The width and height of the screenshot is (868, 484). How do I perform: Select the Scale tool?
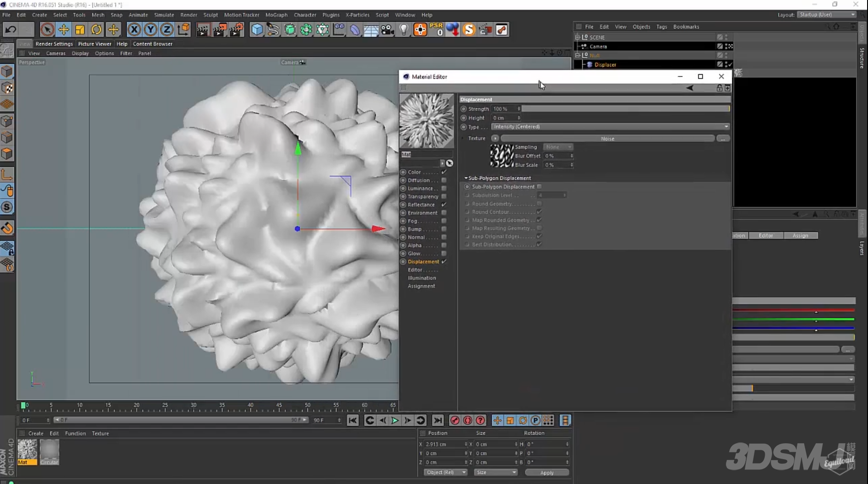pos(80,30)
